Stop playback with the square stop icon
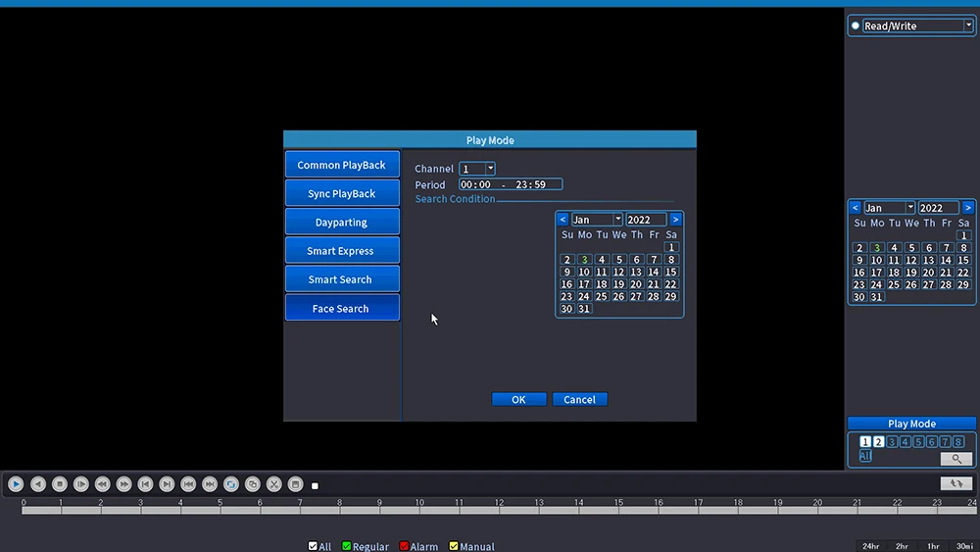Screen dimensions: 980x552 coord(60,484)
